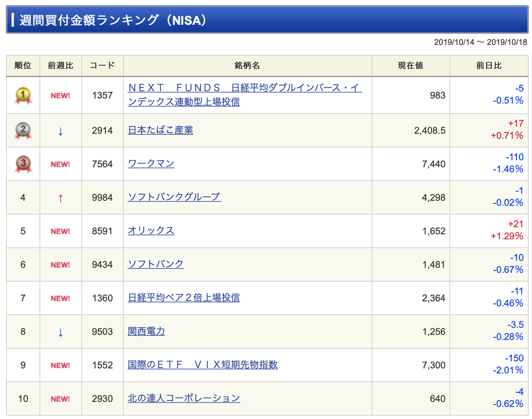Click the current price 2,364
Image resolution: width=532 pixels, height=419 pixels.
point(434,298)
